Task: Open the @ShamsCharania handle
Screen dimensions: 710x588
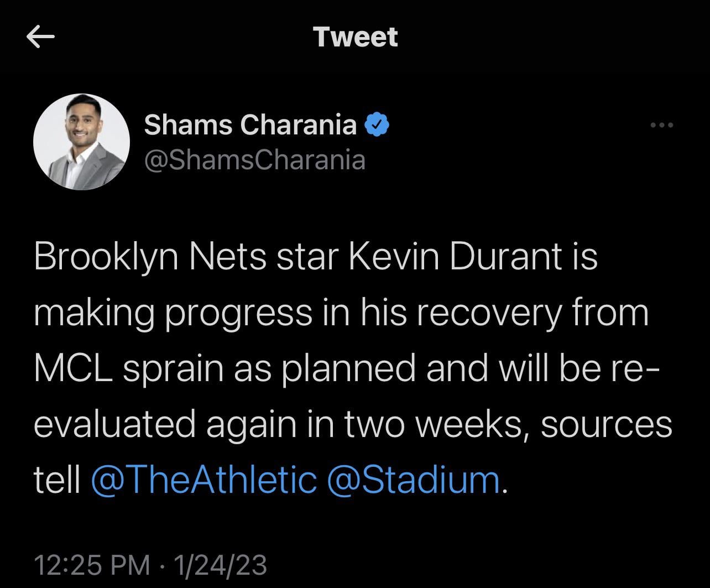Action: (x=254, y=160)
